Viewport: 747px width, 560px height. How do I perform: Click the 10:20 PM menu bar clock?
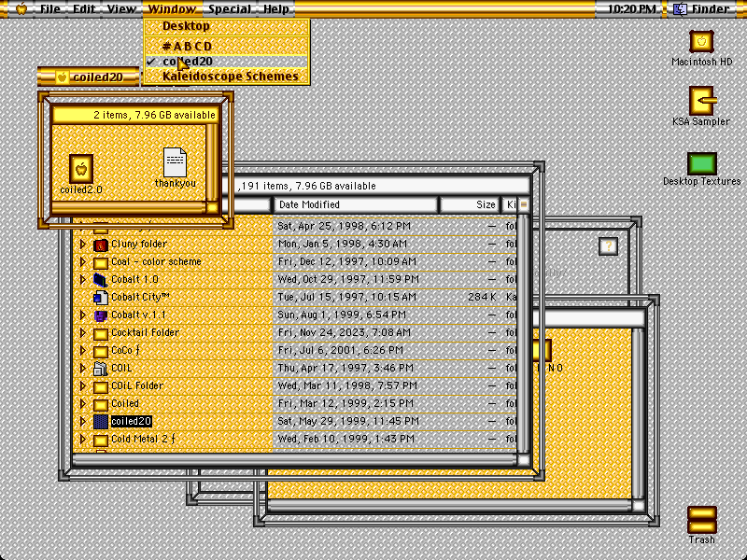pyautogui.click(x=631, y=8)
